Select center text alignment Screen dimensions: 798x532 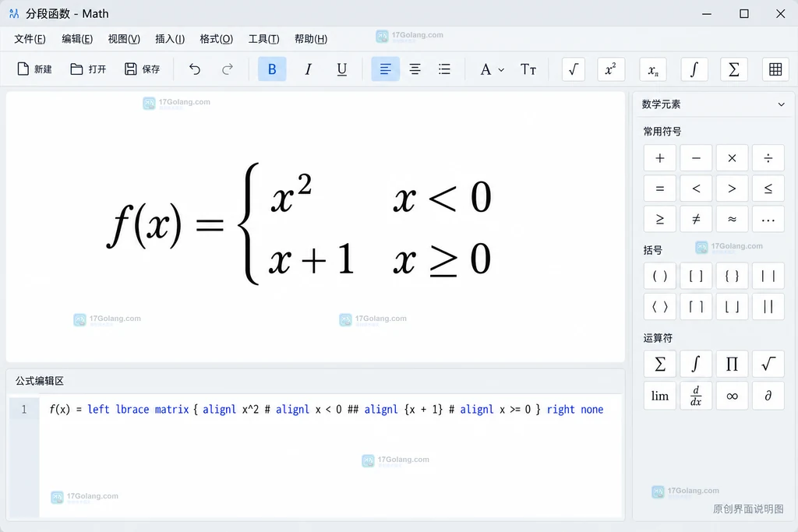click(415, 69)
